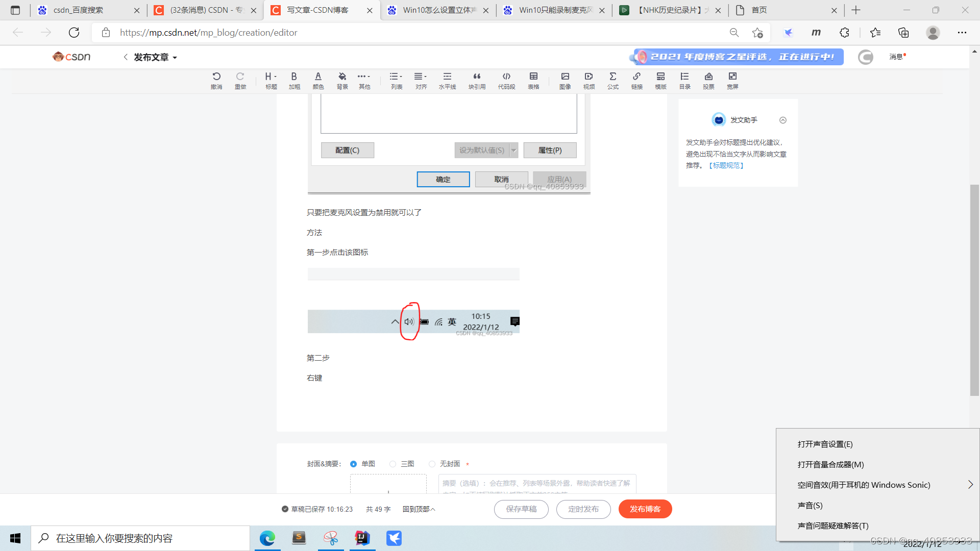Select 声音(S) in the context menu

click(x=810, y=505)
